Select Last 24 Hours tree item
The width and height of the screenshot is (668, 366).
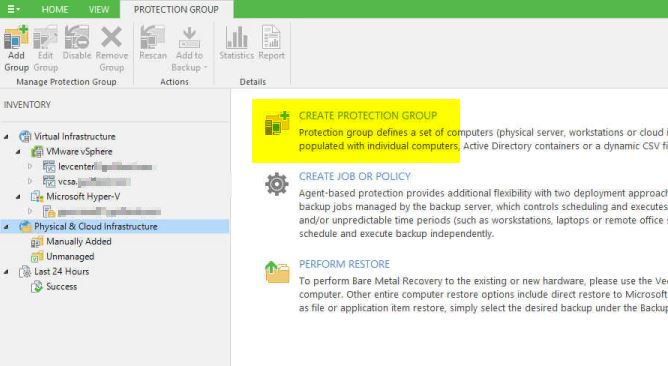[62, 271]
